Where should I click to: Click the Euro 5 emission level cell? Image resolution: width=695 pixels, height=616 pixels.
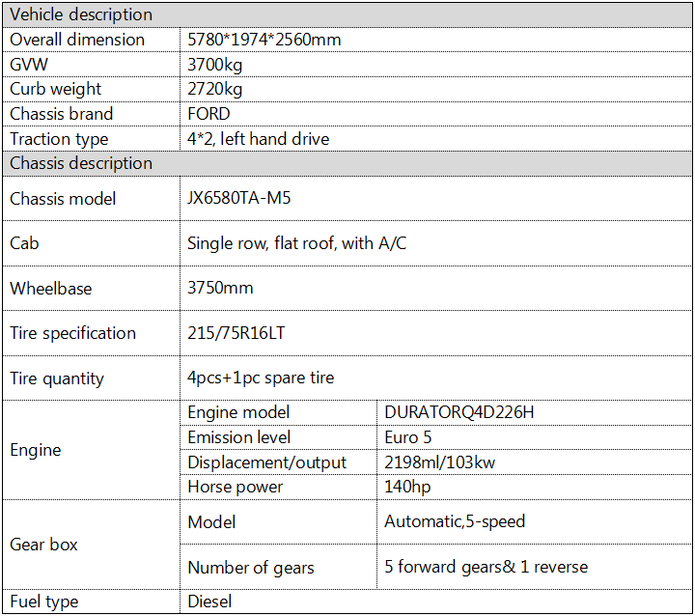[x=407, y=437]
